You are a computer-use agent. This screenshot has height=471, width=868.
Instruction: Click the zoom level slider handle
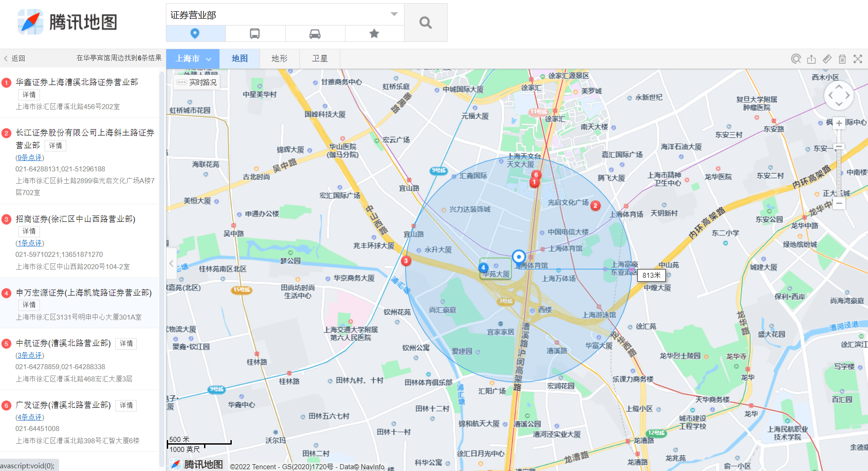tap(839, 146)
